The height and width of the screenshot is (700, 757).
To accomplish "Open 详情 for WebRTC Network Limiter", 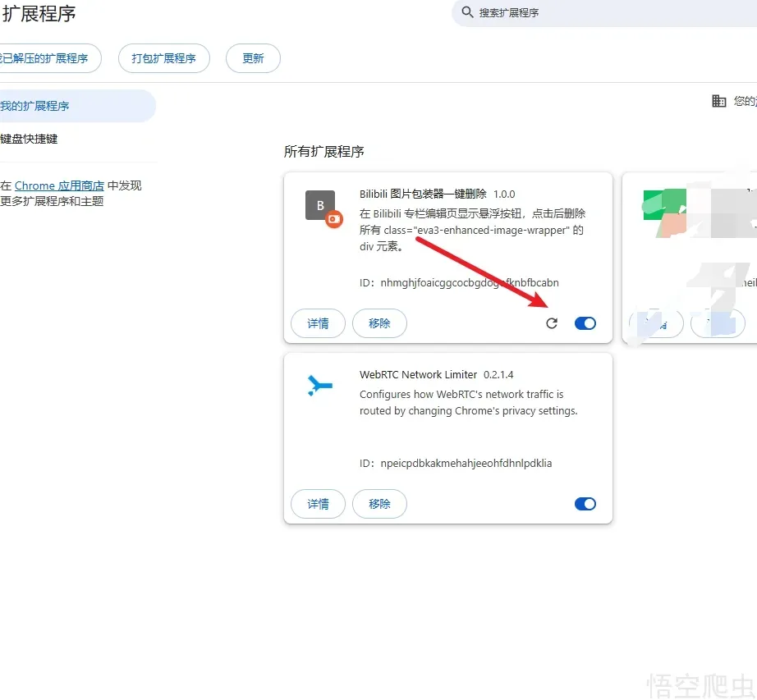I will [318, 504].
